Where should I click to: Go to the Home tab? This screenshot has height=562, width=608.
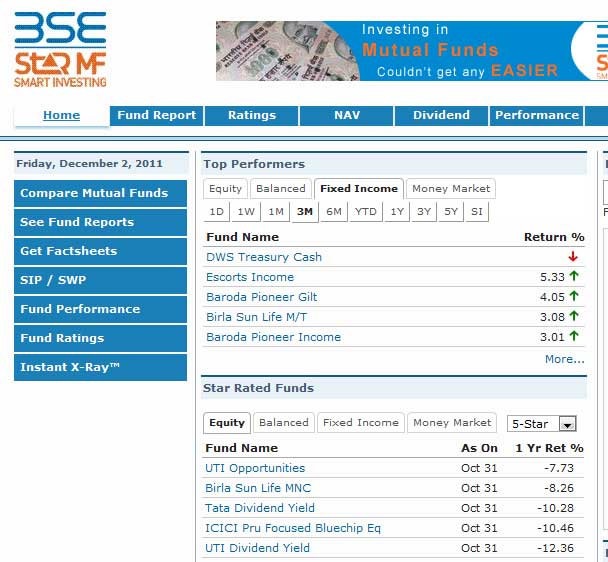tap(62, 115)
